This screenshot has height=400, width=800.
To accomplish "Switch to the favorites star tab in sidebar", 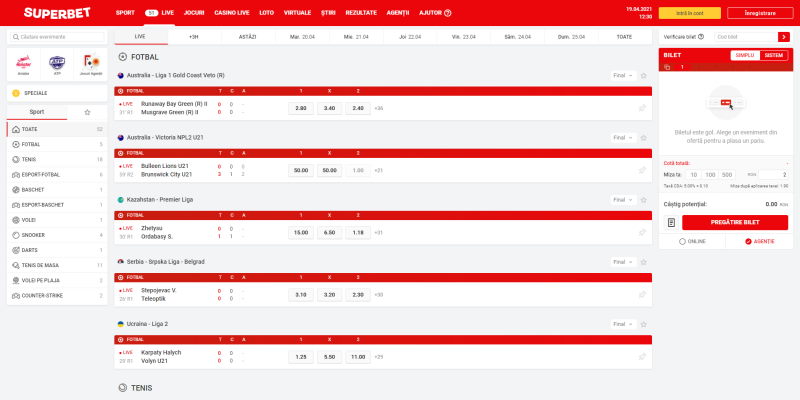I will click(x=87, y=112).
